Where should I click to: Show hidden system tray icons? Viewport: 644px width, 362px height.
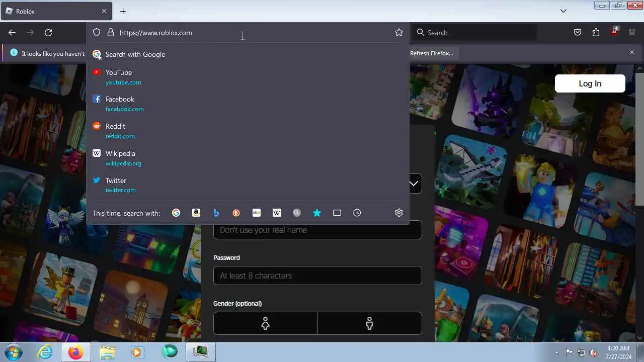point(556,352)
